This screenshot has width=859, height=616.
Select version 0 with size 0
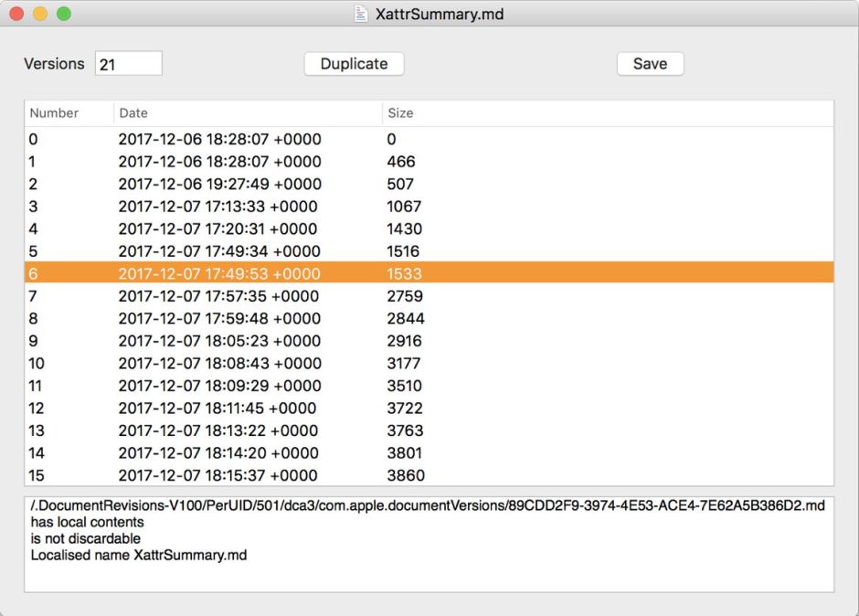tap(219, 140)
